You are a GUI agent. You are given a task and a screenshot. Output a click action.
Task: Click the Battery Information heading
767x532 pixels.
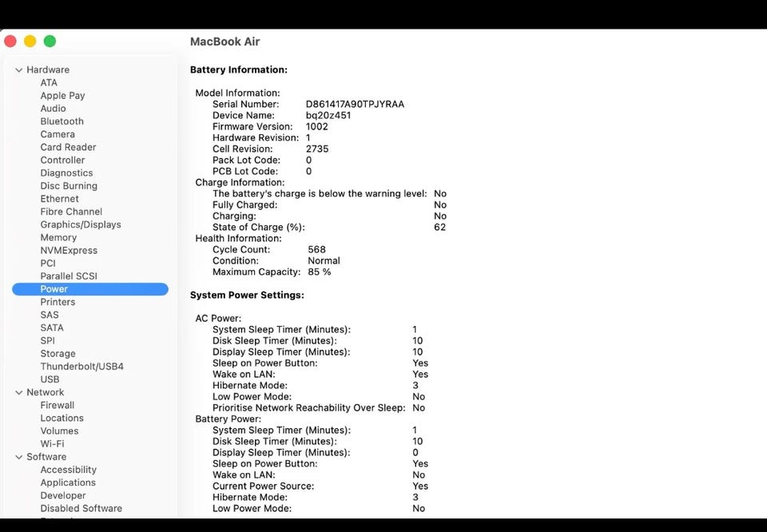pos(239,70)
